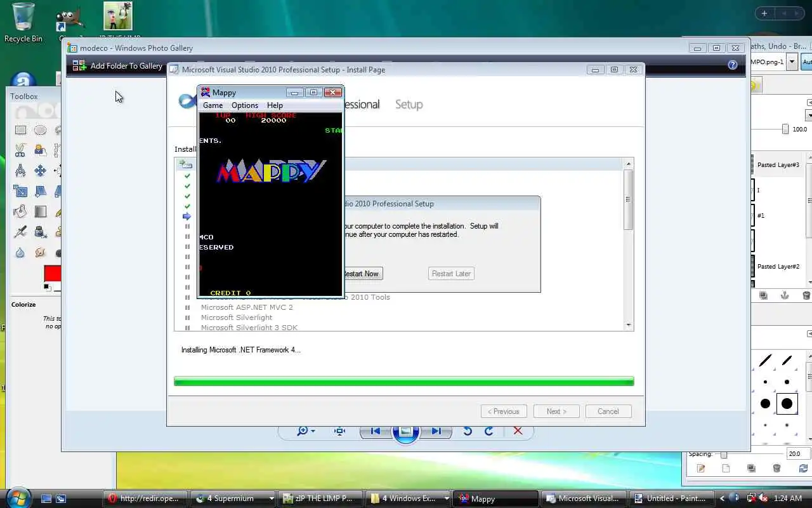Select the Airbrush tool in Toolbox
Screen dimensions: 812x508
coord(21,232)
